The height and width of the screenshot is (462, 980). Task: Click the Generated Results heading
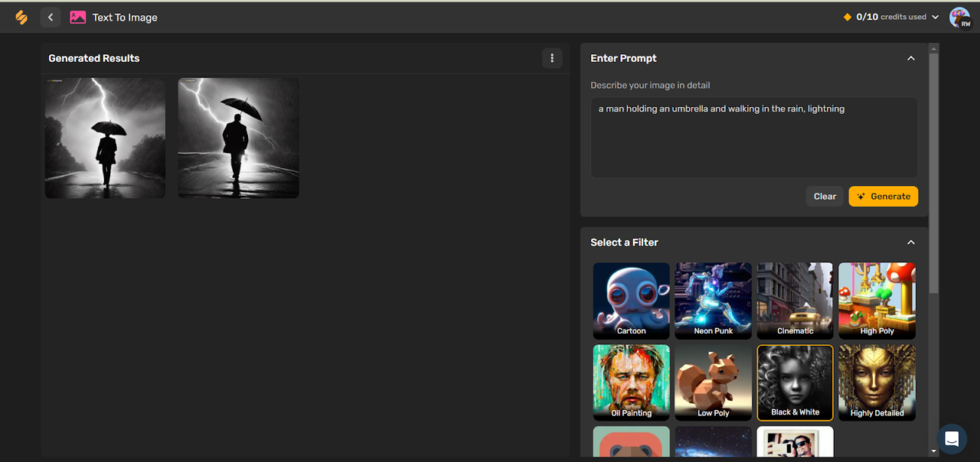94,58
